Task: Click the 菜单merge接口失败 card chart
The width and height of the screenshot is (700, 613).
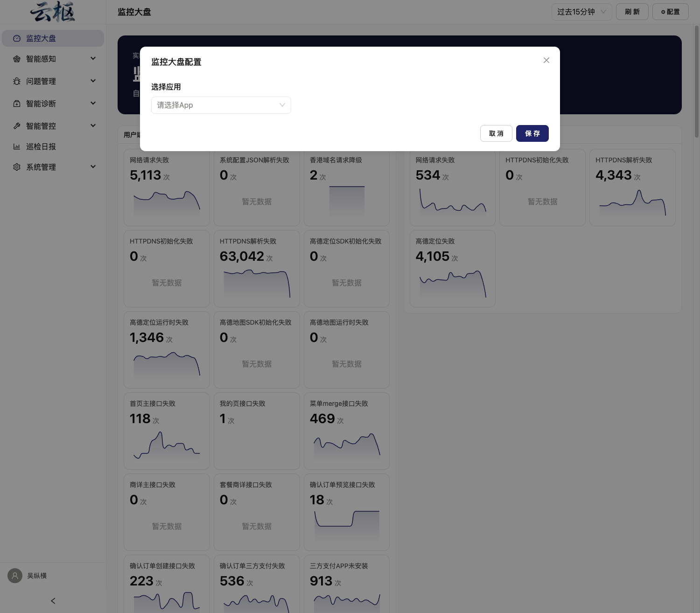Action: click(x=347, y=446)
